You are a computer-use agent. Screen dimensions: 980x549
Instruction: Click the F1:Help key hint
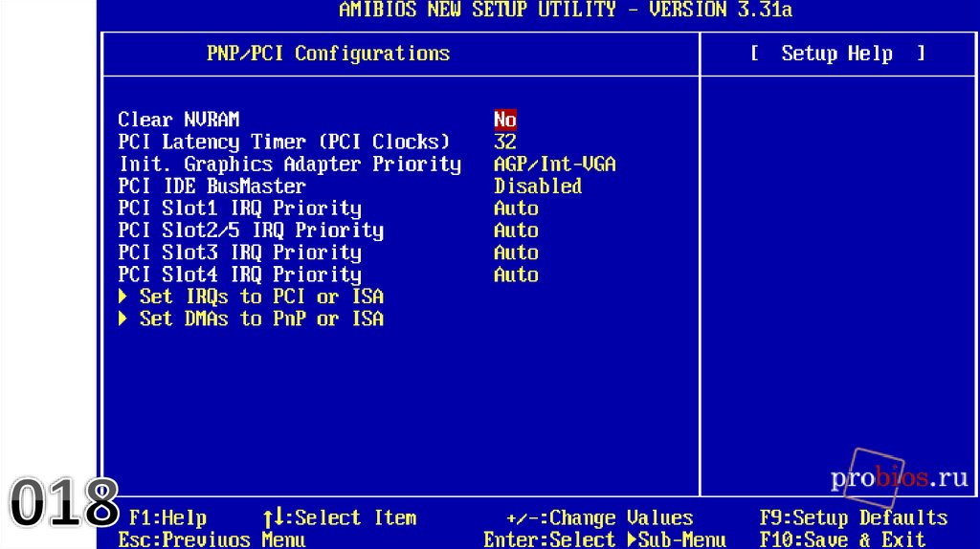pyautogui.click(x=167, y=517)
